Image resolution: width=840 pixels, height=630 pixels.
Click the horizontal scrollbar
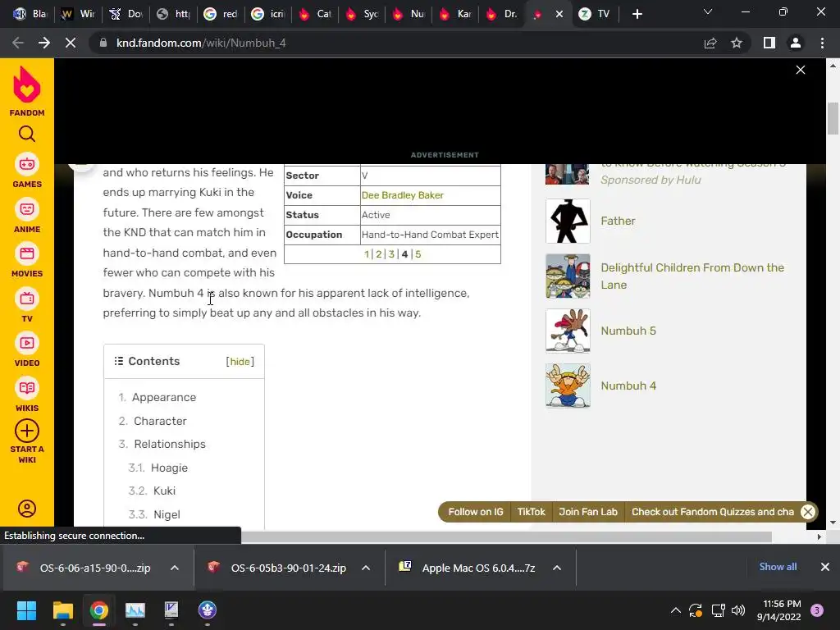pyautogui.click(x=506, y=536)
